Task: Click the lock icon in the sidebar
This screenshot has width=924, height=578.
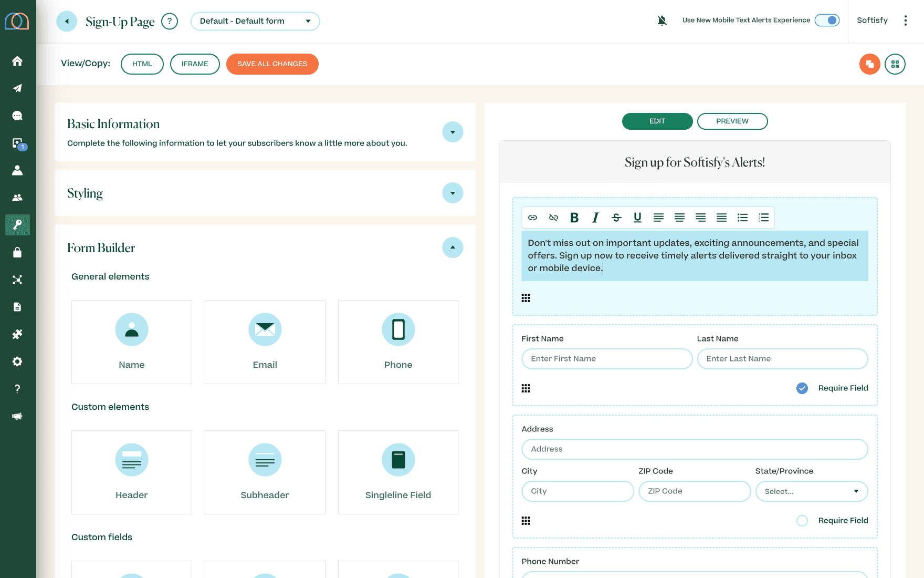Action: (x=17, y=252)
